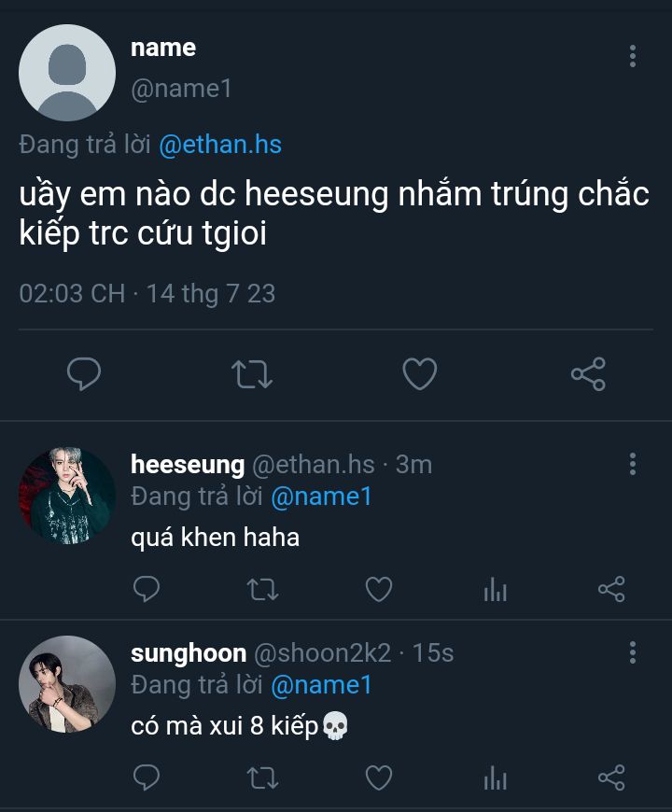Like heeseung's "quá khen haha" reply

point(378,589)
